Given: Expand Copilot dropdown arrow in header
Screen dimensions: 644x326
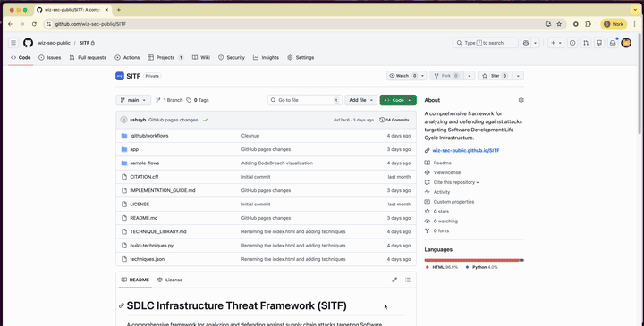Looking at the screenshot, I should point(535,43).
